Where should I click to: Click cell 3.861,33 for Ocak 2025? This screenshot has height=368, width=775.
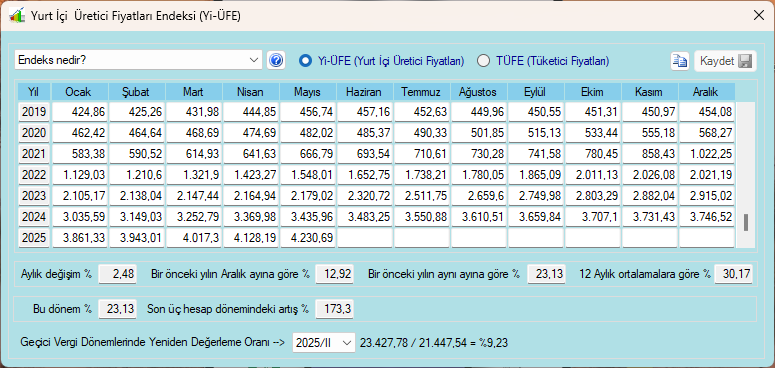(79, 238)
